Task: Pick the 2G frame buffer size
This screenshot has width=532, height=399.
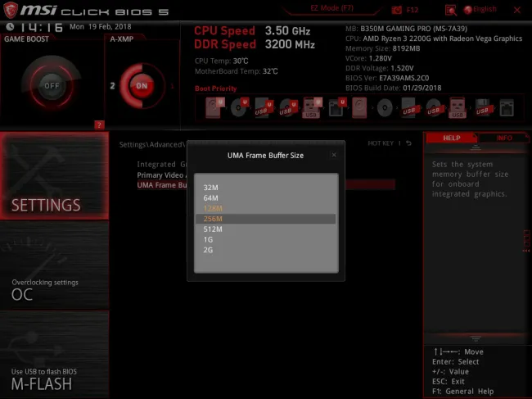Action: [x=209, y=250]
